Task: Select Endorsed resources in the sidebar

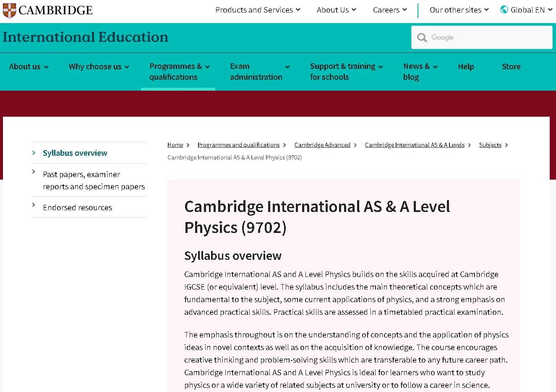Action: [x=78, y=207]
